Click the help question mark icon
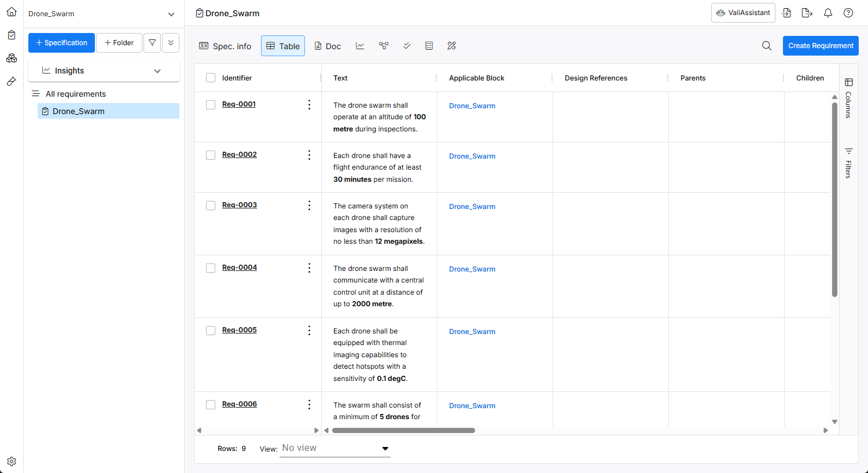Screen dimensions: 868x473 pos(848,13)
